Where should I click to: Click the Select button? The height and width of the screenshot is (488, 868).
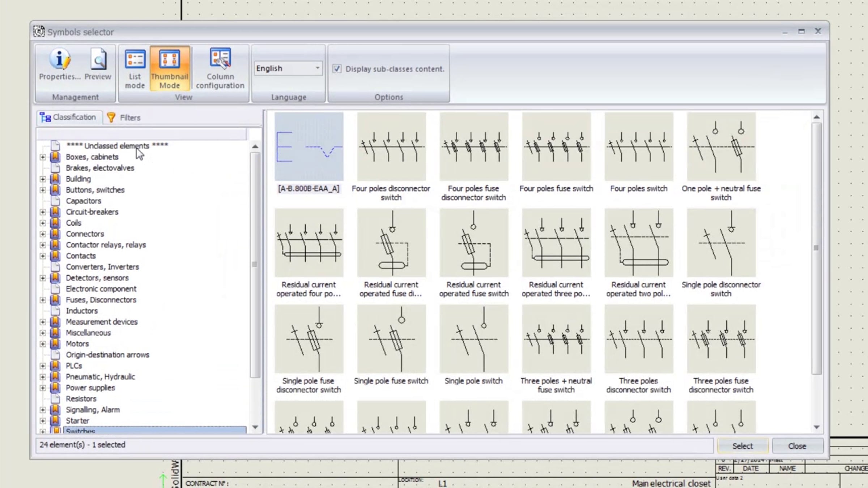point(743,446)
